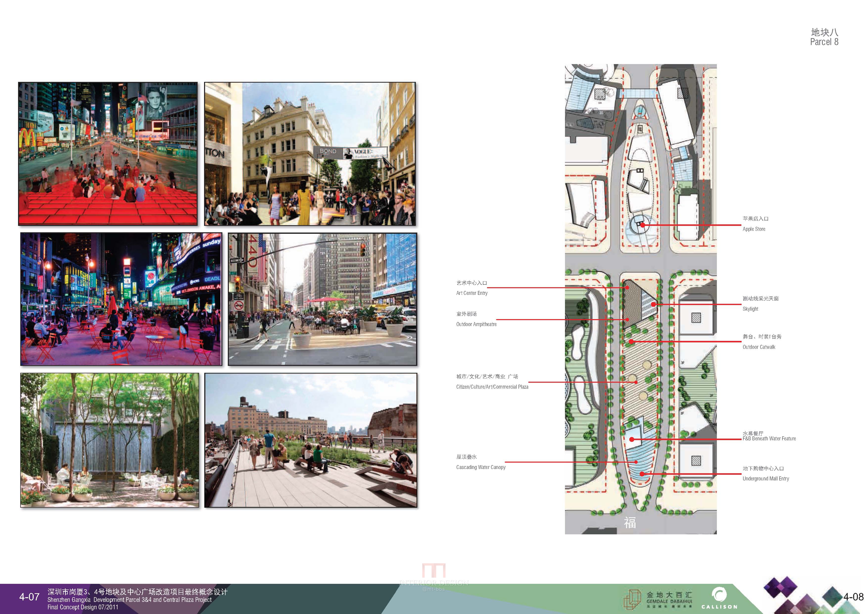Click the 'Apple Store' label
The width and height of the screenshot is (868, 614).
click(754, 229)
